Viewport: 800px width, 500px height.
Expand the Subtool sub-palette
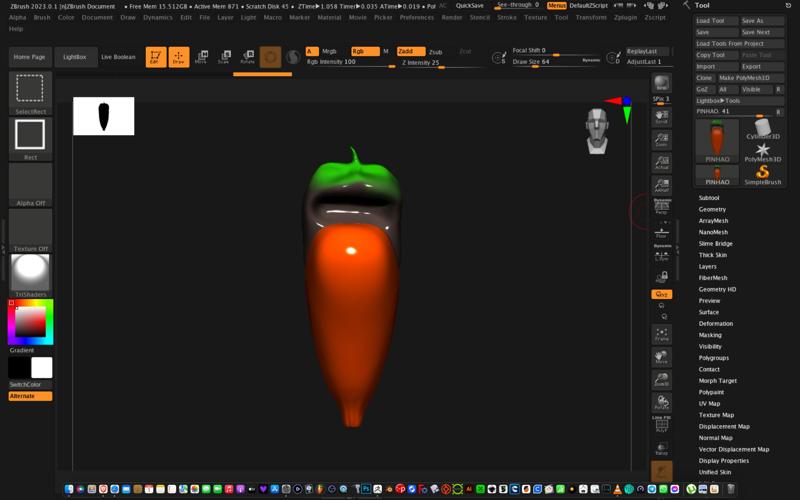point(709,198)
